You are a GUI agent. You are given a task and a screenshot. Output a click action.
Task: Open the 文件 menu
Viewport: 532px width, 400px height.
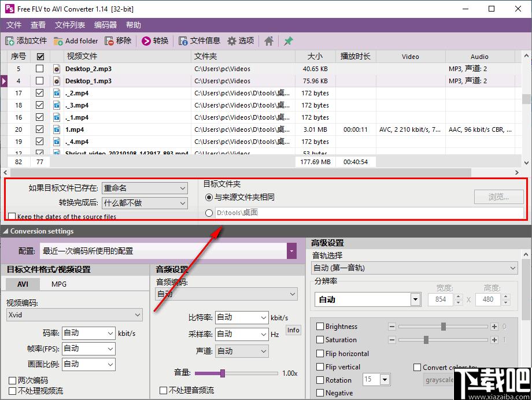pos(13,25)
